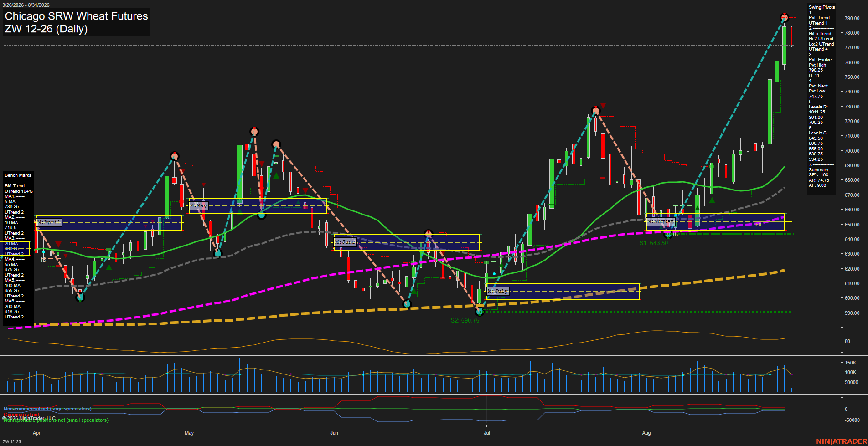Click the AF: 9.00 summary value
The height and width of the screenshot is (446, 868).
point(817,185)
